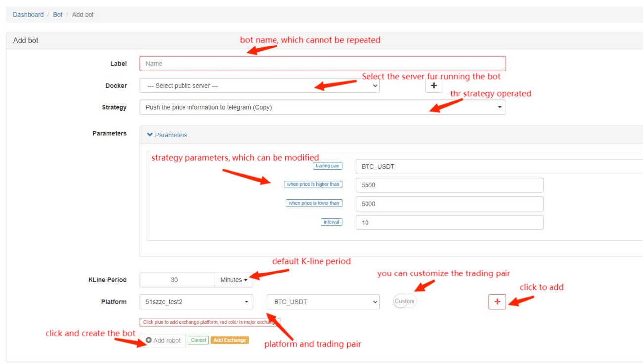Click the plus icon next to Docker dropdown
643x364 pixels.
tap(434, 86)
